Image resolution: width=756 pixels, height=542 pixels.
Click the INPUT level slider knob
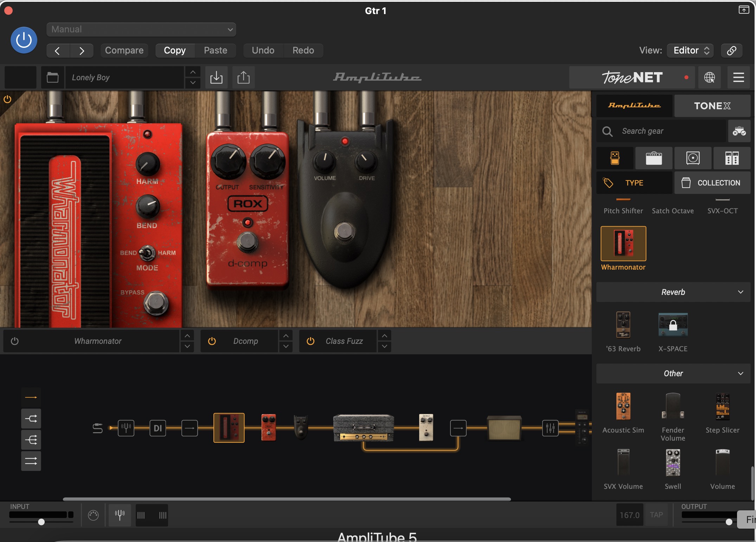[x=41, y=522]
